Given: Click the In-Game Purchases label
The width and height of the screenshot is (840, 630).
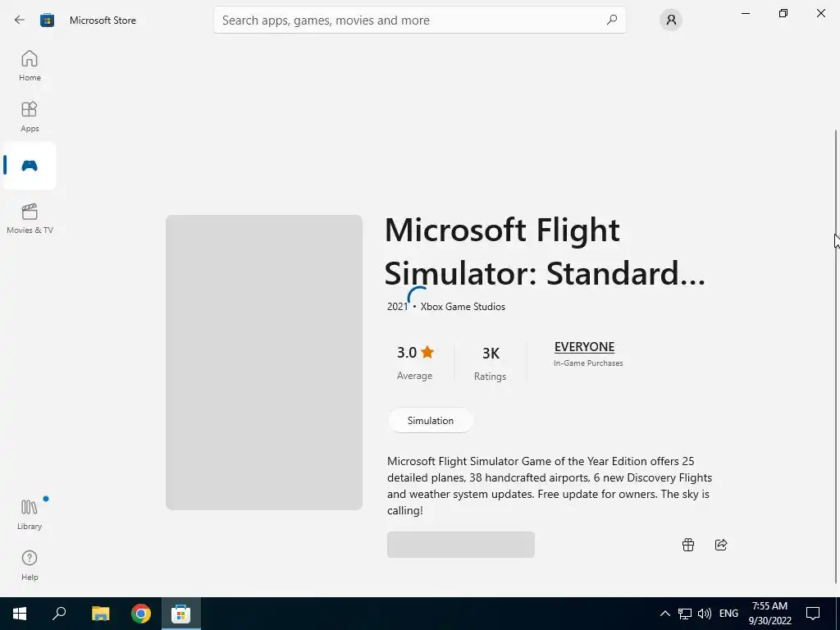Looking at the screenshot, I should [x=588, y=363].
